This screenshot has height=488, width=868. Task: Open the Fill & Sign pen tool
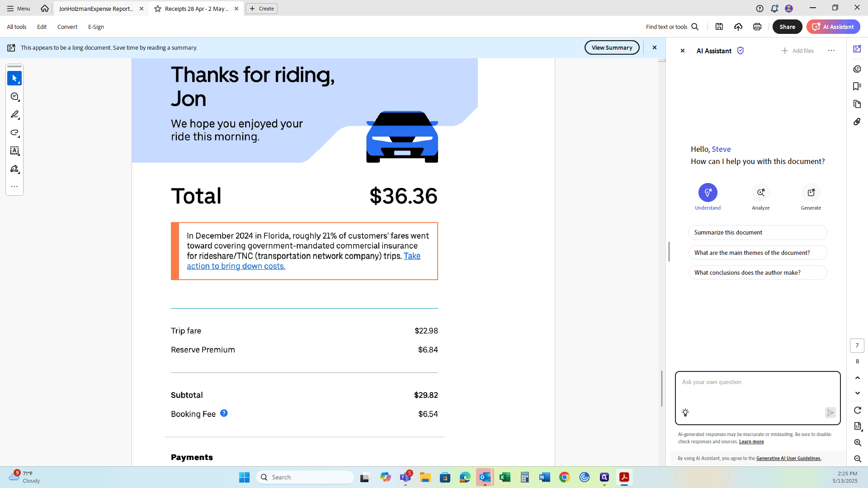click(14, 169)
